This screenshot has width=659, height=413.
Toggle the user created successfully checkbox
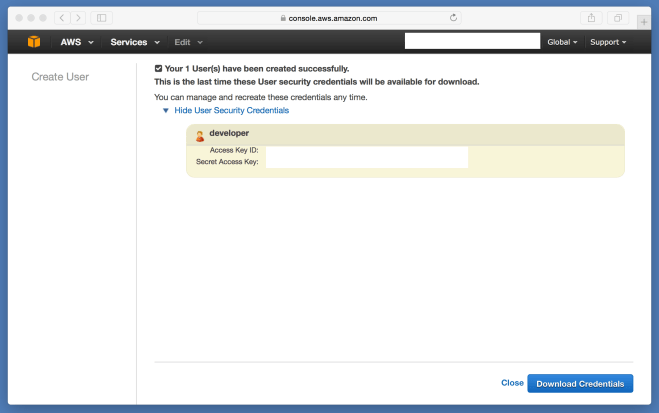158,68
